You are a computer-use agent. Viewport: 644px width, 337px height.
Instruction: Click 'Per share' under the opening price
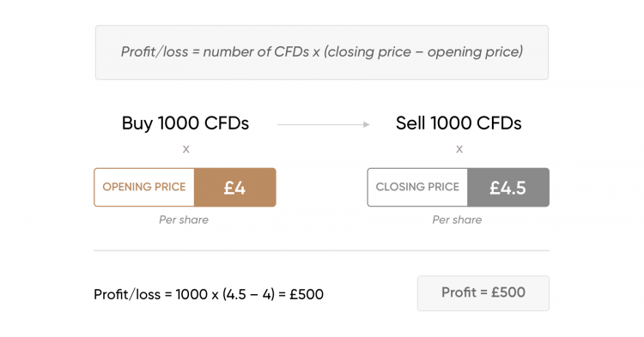(x=184, y=220)
